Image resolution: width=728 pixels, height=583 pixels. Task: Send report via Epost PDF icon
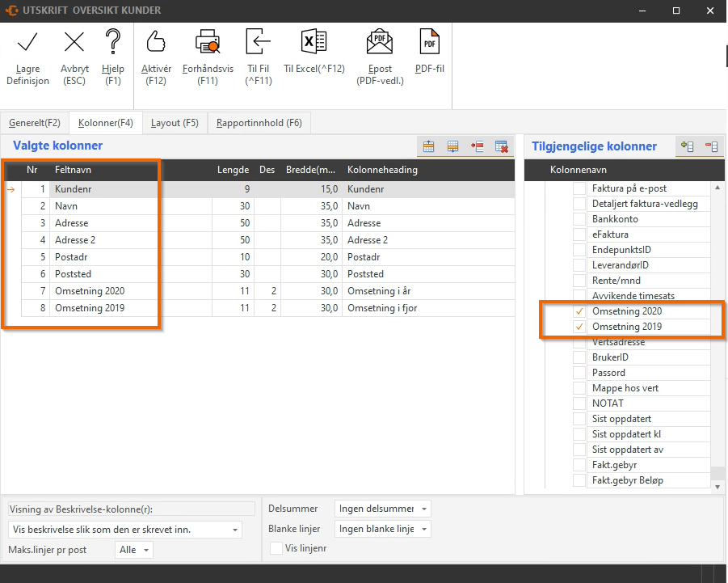click(x=380, y=43)
